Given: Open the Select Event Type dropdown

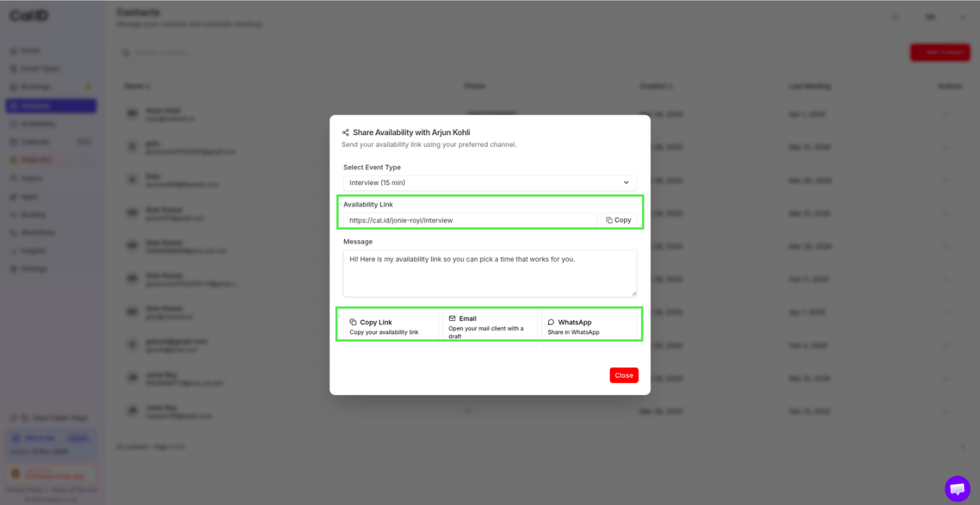Looking at the screenshot, I should pos(490,183).
